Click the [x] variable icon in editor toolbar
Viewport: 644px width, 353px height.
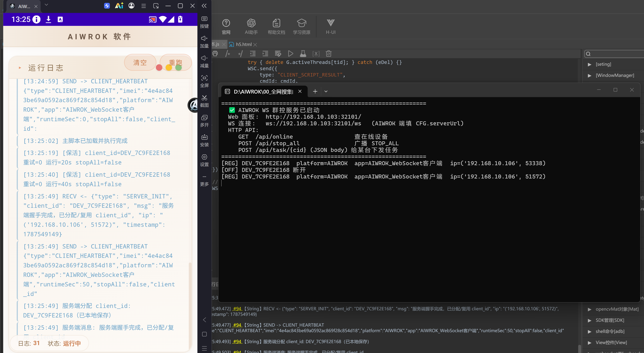[316, 54]
